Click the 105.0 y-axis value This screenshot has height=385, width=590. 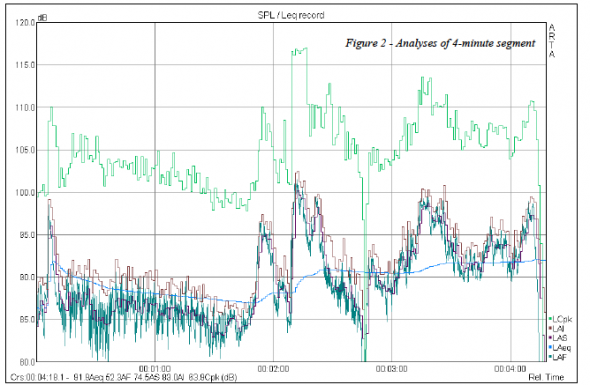pyautogui.click(x=25, y=150)
